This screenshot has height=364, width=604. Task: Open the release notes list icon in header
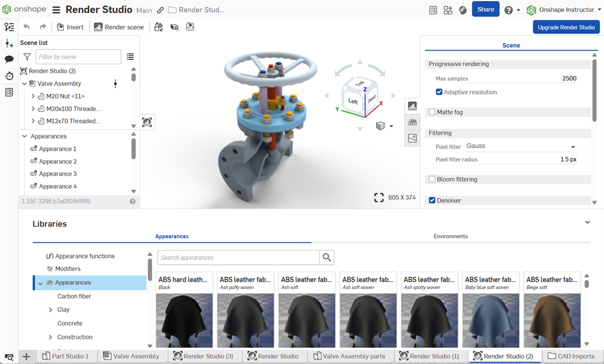point(433,10)
